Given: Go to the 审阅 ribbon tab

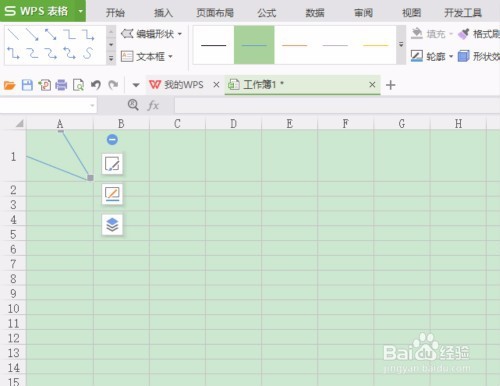Looking at the screenshot, I should pyautogui.click(x=363, y=13).
